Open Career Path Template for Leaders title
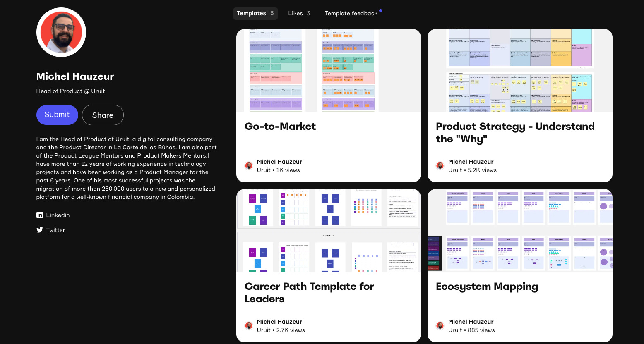This screenshot has width=644, height=344. pos(309,293)
